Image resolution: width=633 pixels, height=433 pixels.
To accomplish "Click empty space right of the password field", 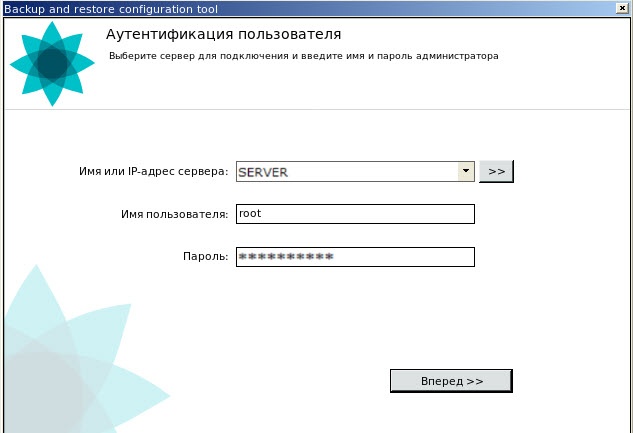I will (x=550, y=257).
